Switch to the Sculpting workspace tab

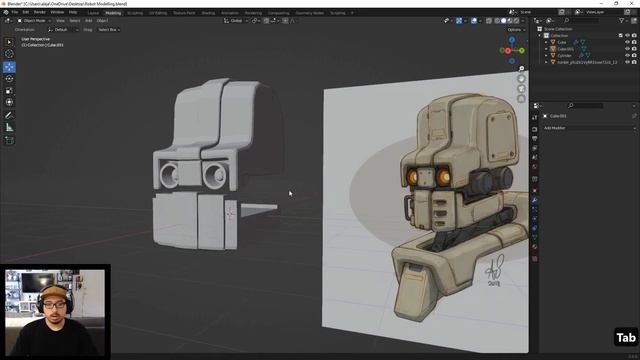click(135, 13)
